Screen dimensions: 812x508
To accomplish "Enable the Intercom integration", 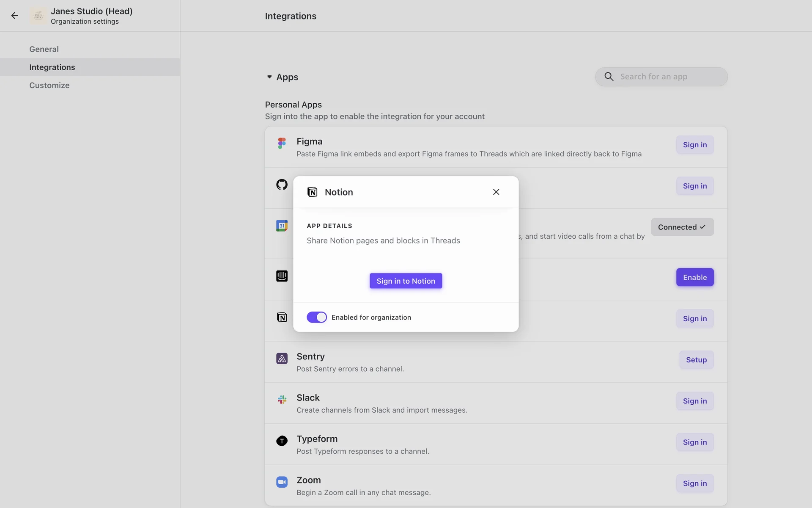I will [x=694, y=277].
